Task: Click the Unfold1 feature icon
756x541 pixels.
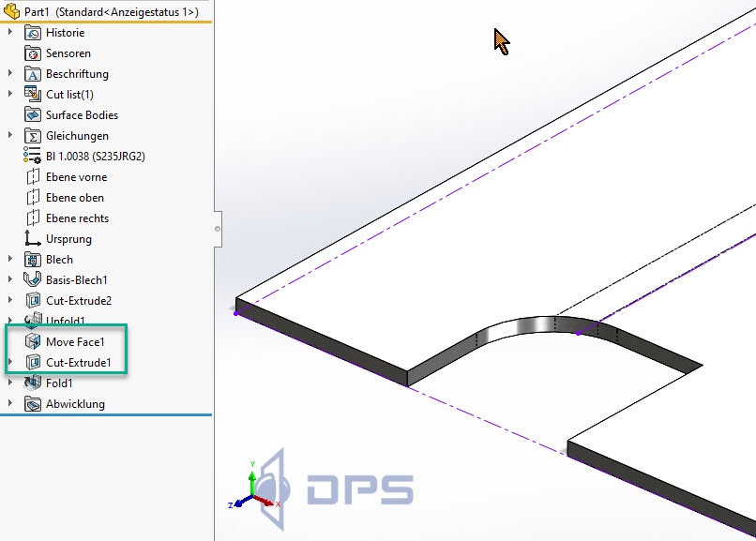Action: [33, 320]
